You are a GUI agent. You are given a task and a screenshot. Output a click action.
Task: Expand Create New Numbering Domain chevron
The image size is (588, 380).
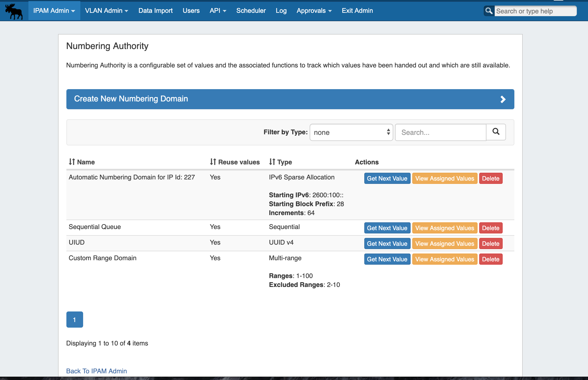503,99
